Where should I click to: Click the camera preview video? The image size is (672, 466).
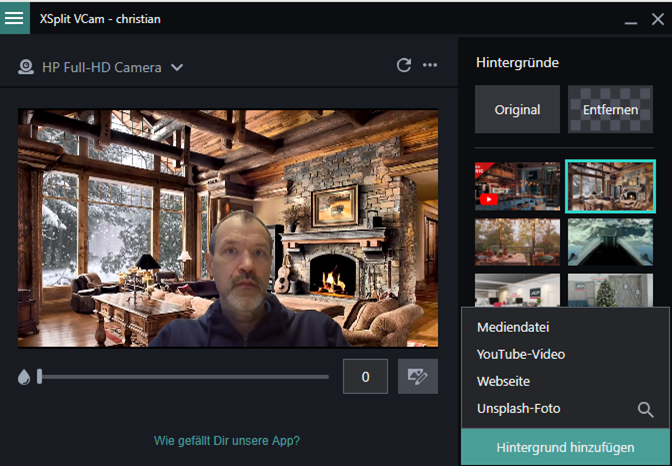(x=228, y=228)
